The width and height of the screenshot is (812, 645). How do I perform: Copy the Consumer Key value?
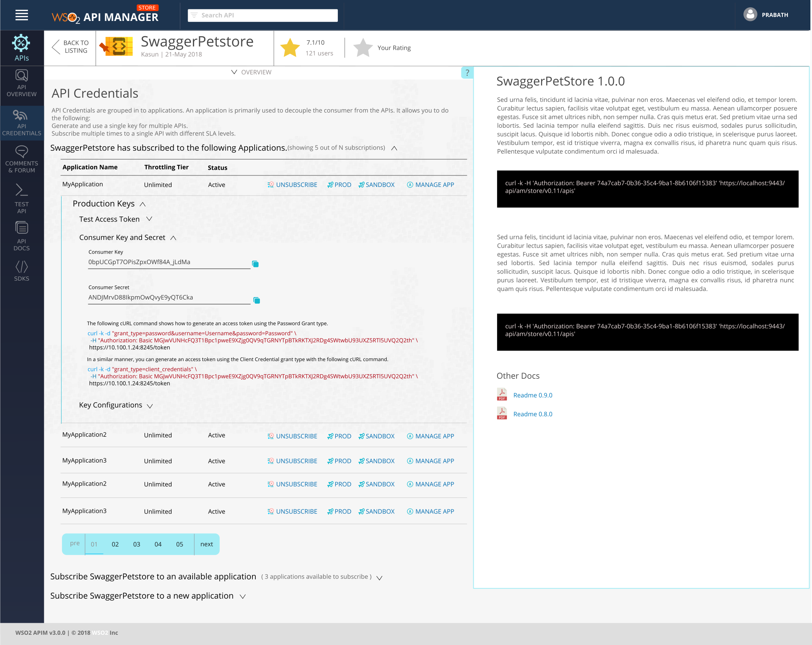[x=255, y=264]
